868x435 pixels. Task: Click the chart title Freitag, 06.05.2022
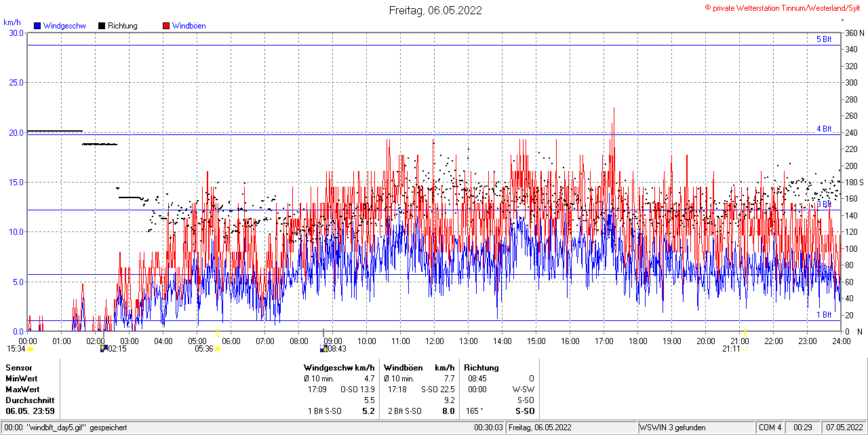point(435,10)
